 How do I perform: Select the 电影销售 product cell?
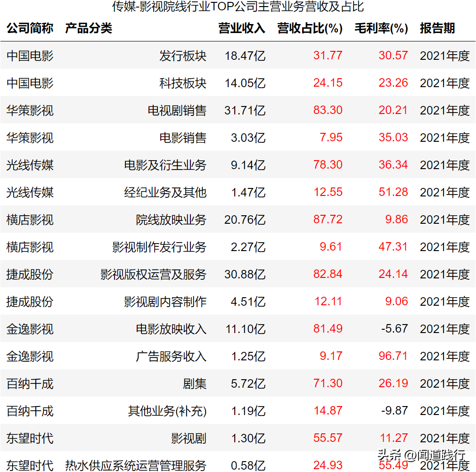[183, 138]
